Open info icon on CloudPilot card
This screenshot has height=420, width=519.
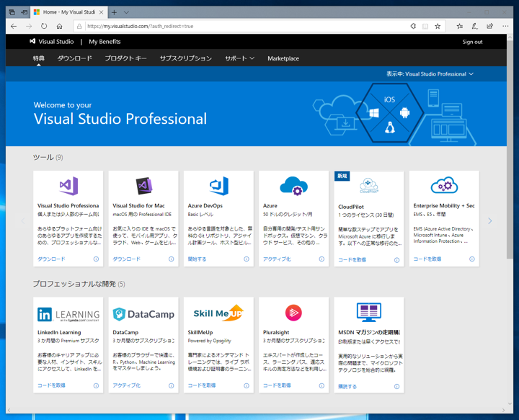click(x=396, y=260)
